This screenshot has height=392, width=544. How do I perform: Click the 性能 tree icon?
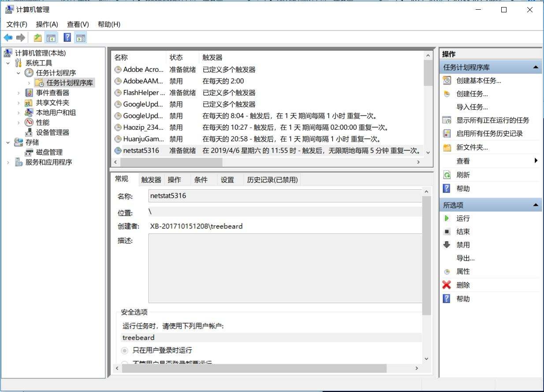[29, 123]
